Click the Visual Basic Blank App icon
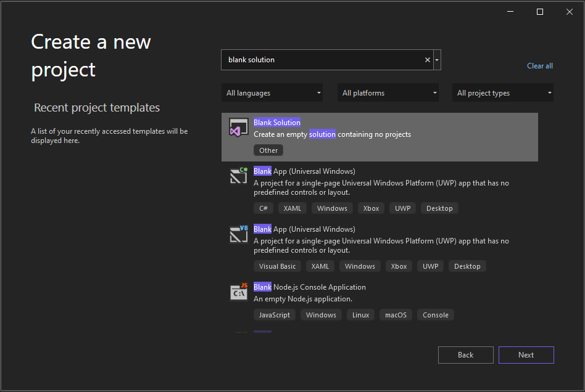Screen dimensions: 585x392 point(239,234)
